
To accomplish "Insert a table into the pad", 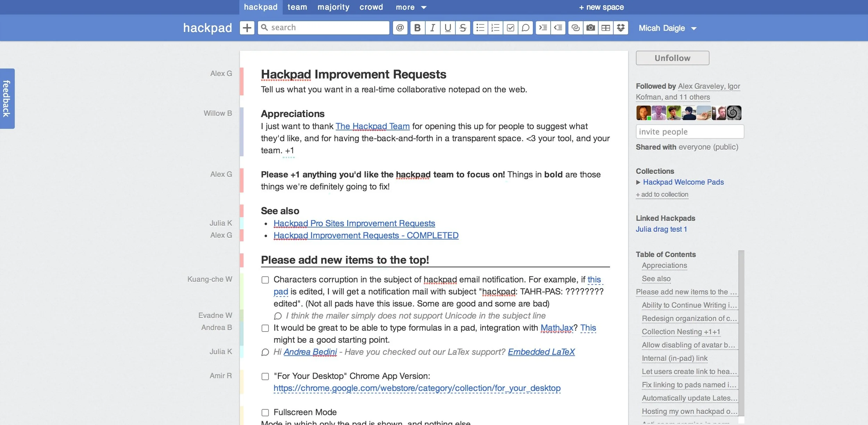I will click(x=606, y=28).
